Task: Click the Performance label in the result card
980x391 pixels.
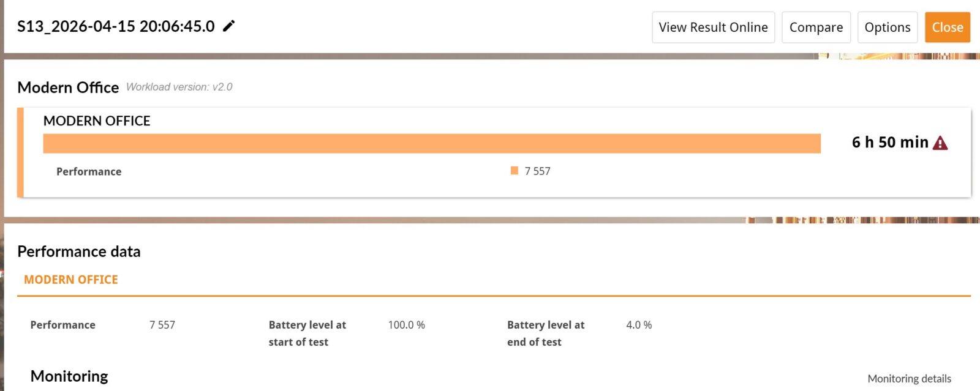Action: 89,172
